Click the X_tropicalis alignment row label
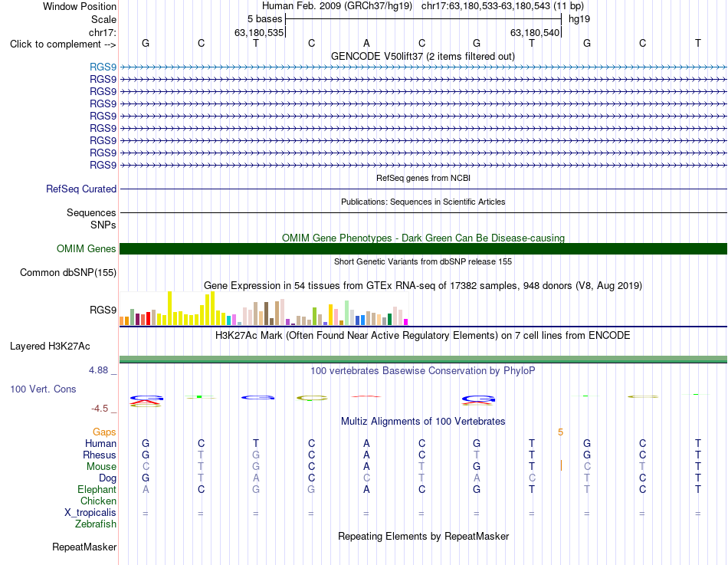Screen dimensions: 728x565 click(90, 513)
